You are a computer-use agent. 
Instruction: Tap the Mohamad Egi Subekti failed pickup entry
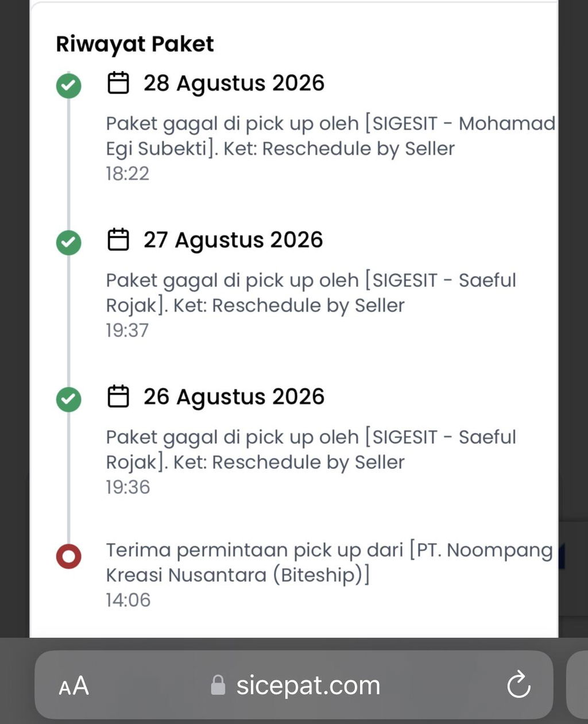tap(331, 136)
